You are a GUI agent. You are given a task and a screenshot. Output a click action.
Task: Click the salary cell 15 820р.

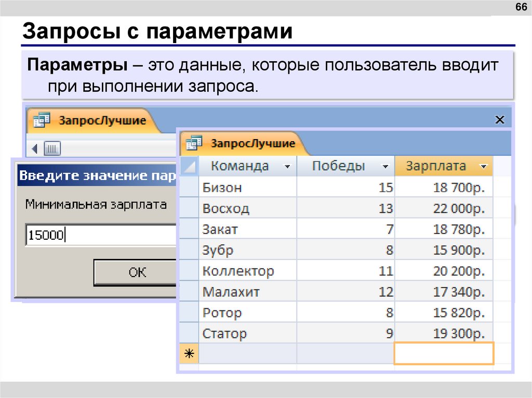(444, 312)
